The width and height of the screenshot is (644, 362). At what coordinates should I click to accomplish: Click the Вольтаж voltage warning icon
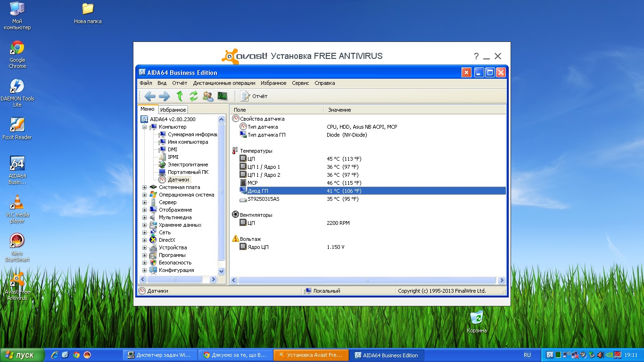tap(236, 239)
